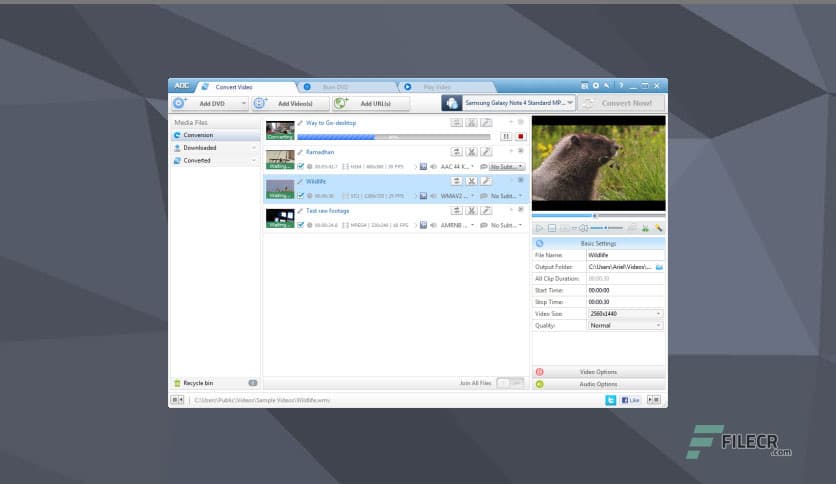This screenshot has height=484, width=836.
Task: Open the AMRNB audio dropdown for Test raw footage
Action: click(457, 225)
